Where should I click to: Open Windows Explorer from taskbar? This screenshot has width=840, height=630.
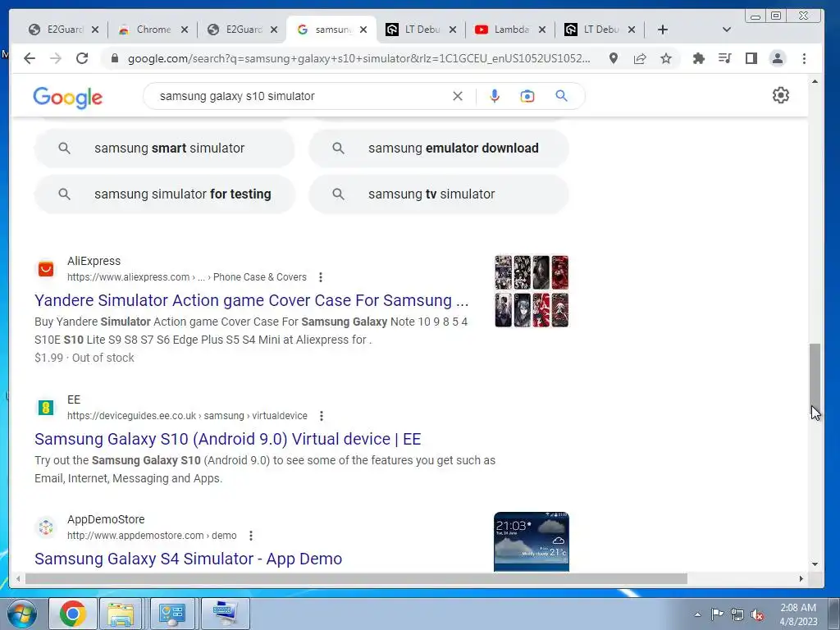click(x=121, y=614)
